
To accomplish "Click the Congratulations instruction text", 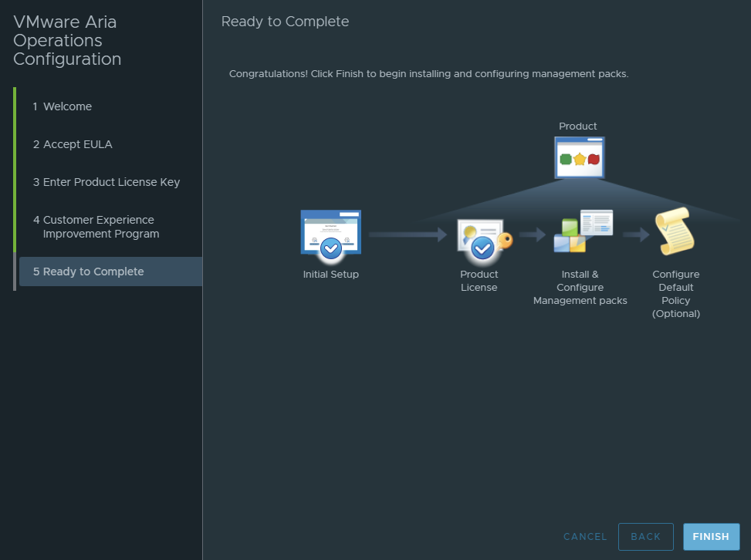I will (428, 74).
